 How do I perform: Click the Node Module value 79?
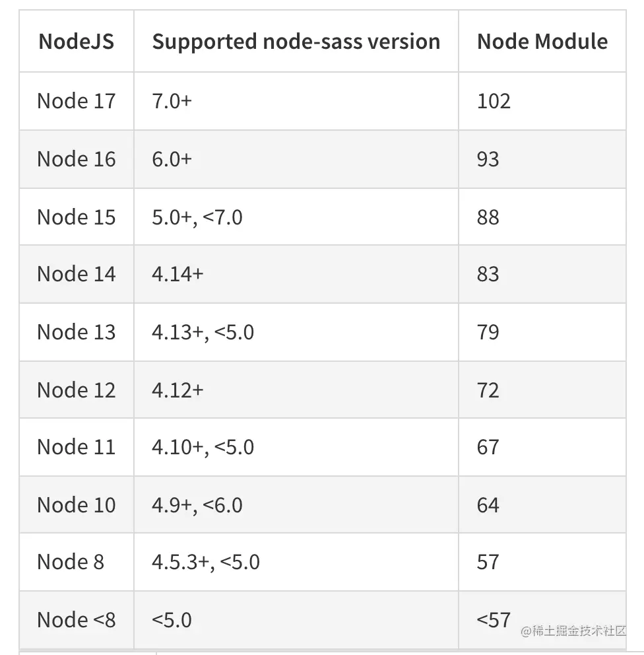[488, 332]
